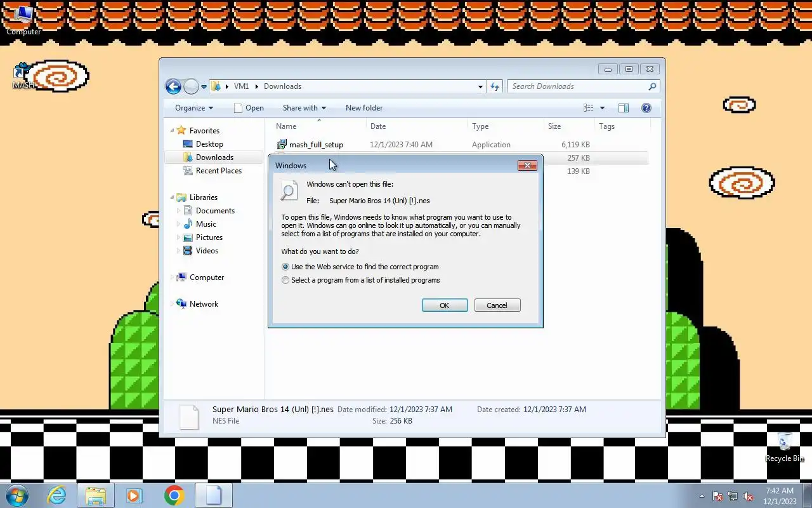The width and height of the screenshot is (812, 508).
Task: Show hidden tray icons arrow
Action: click(x=702, y=496)
